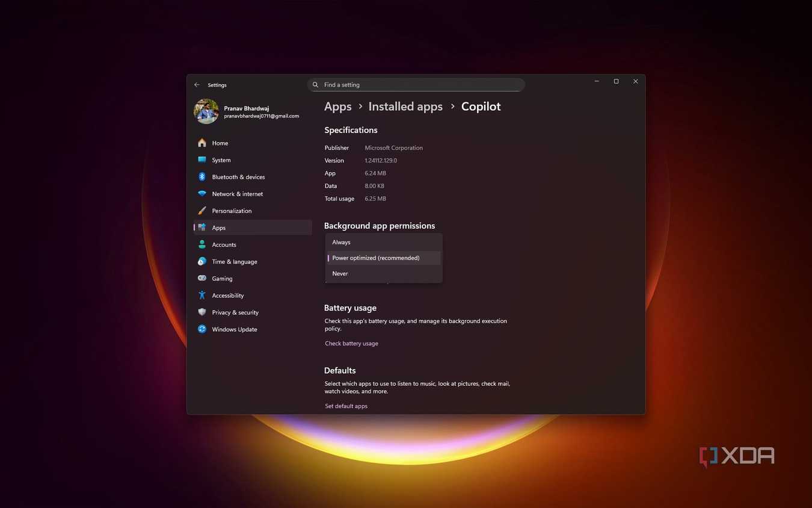Click the Network wifi icon

click(x=202, y=194)
